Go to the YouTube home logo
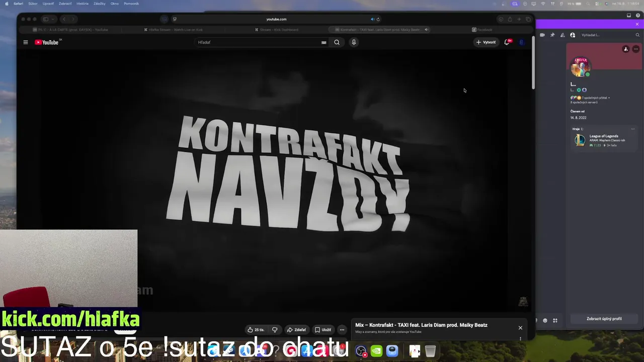 (47, 42)
